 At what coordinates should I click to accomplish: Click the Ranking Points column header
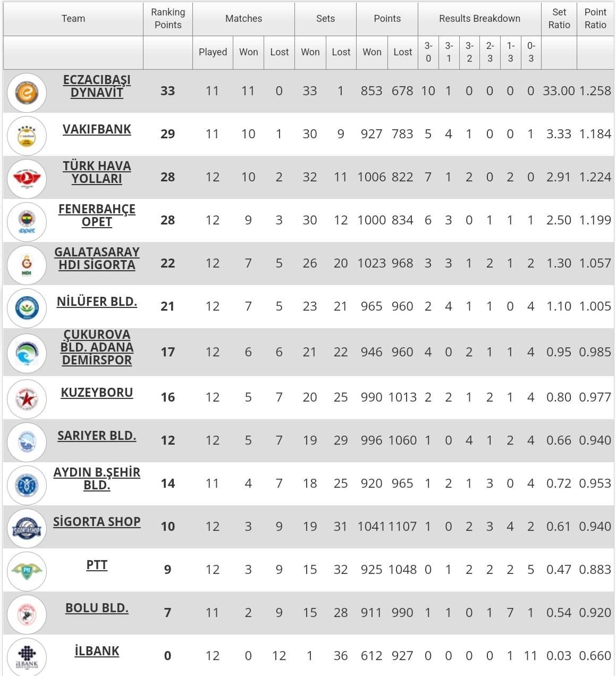point(168,19)
